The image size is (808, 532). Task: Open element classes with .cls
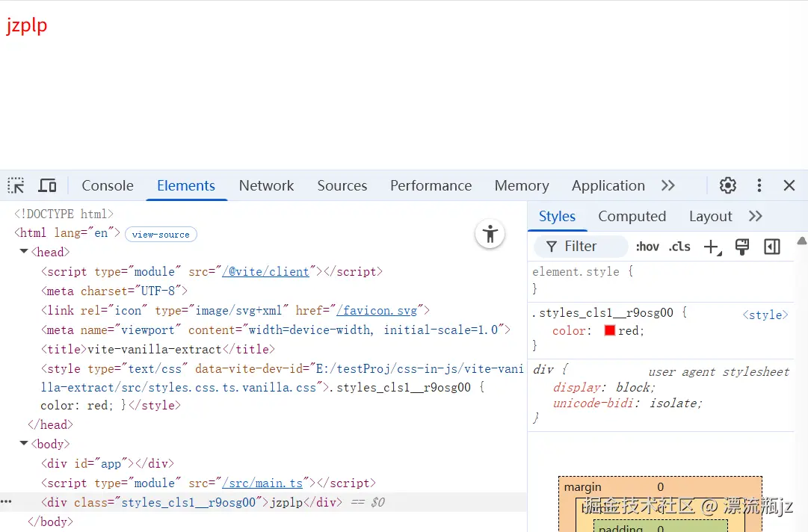click(679, 247)
